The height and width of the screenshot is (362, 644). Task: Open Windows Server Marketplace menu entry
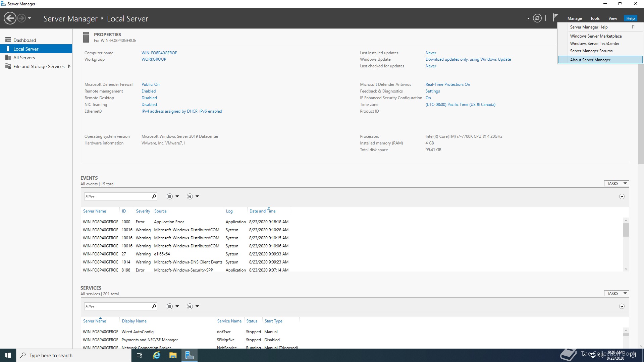tap(600, 36)
